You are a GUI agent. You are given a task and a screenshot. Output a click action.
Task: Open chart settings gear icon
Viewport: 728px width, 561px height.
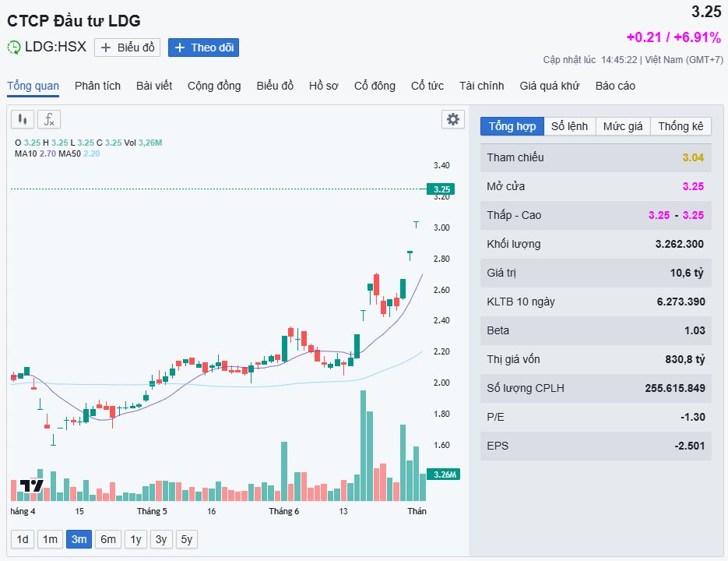452,119
